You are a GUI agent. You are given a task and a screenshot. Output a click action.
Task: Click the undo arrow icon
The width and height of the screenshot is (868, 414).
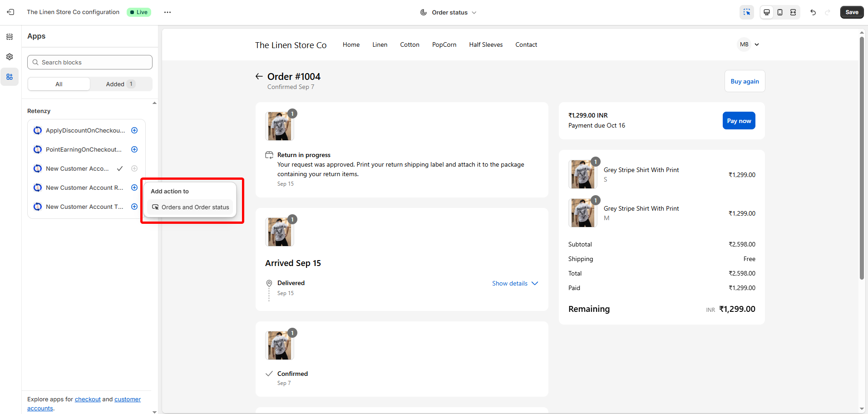click(x=813, y=12)
